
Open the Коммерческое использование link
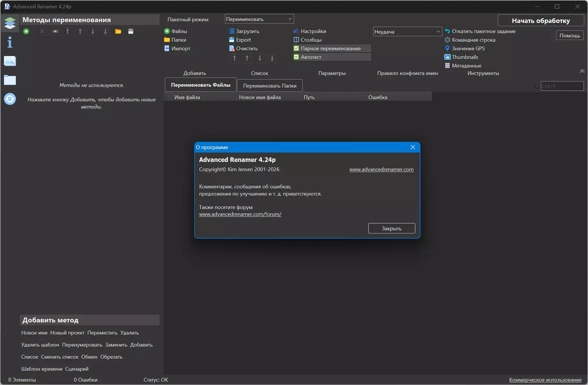pyautogui.click(x=545, y=380)
